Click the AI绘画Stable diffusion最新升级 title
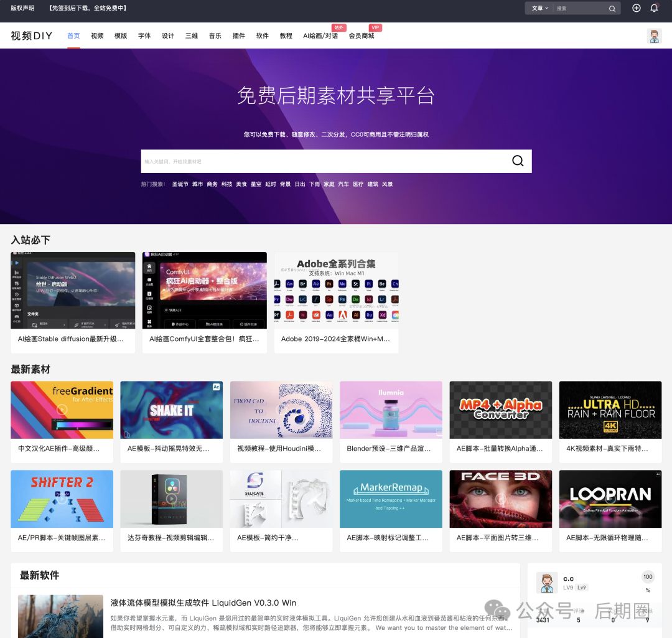The height and width of the screenshot is (638, 672). click(71, 339)
